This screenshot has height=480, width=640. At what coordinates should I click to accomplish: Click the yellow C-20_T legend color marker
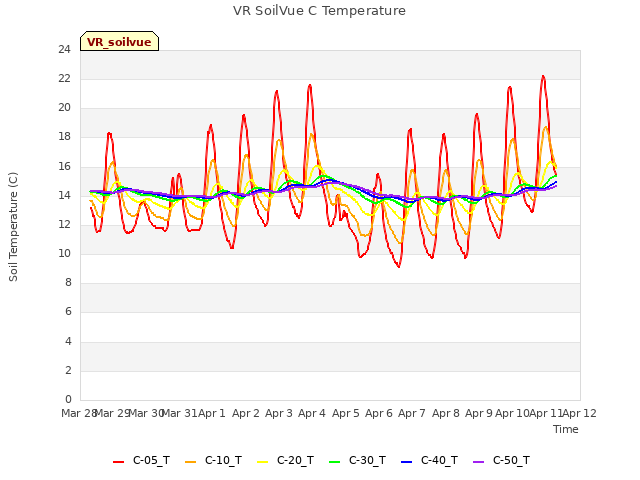click(262, 462)
